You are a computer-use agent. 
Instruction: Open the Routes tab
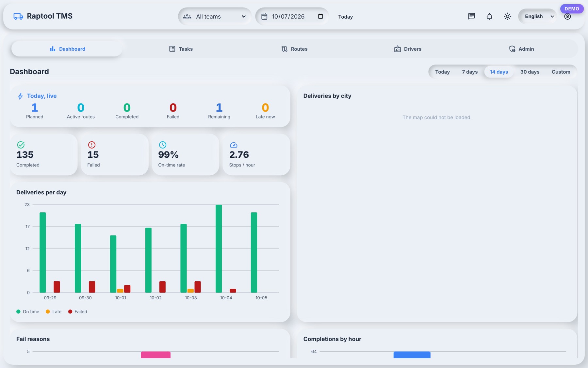pyautogui.click(x=294, y=49)
